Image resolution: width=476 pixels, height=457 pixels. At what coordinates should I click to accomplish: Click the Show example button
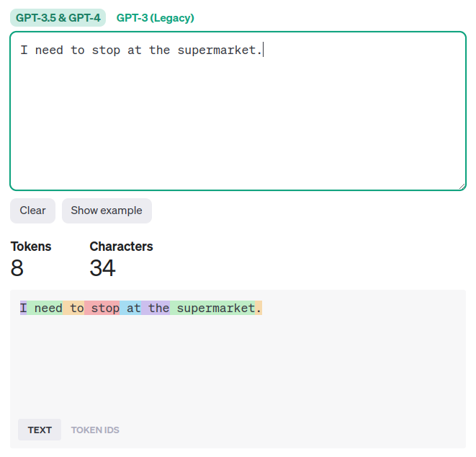click(x=107, y=210)
